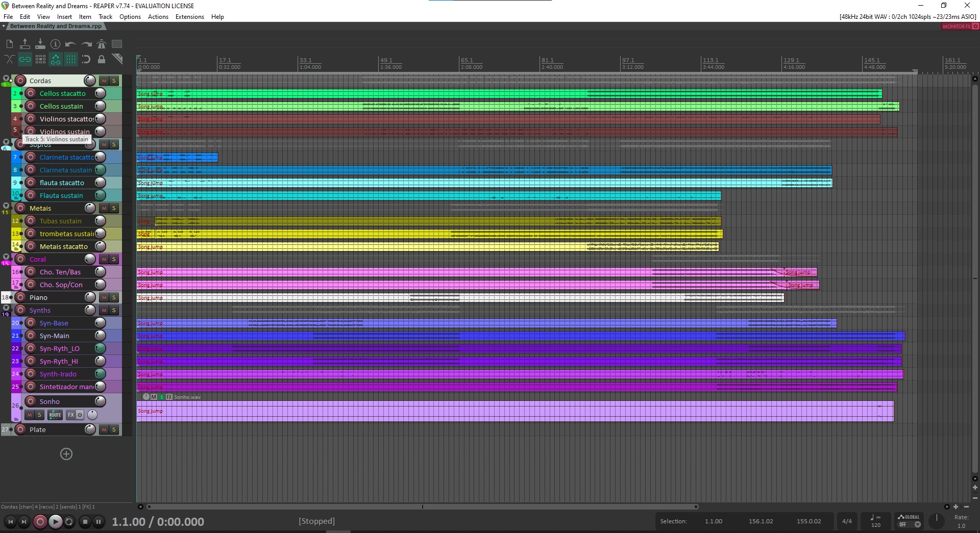Click the ROUTE button on Sonho track
The image size is (980, 533).
tap(55, 415)
